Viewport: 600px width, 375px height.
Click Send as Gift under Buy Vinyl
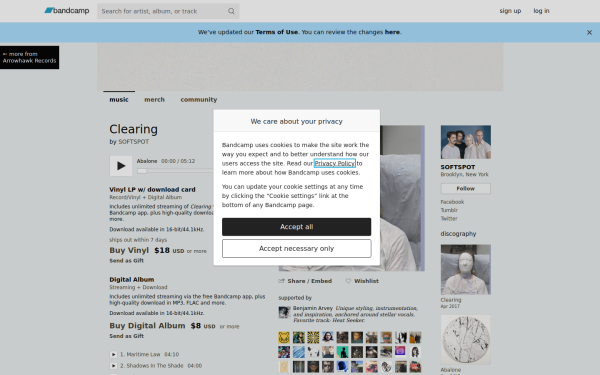[126, 261]
